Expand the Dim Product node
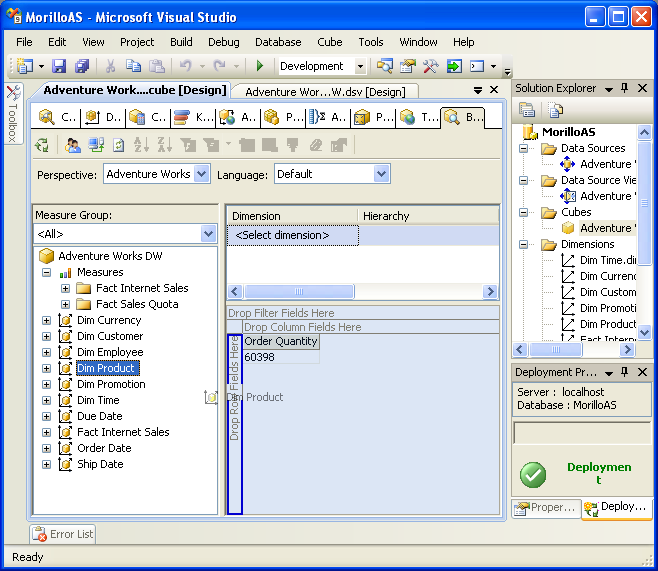This screenshot has width=658, height=571. point(47,368)
